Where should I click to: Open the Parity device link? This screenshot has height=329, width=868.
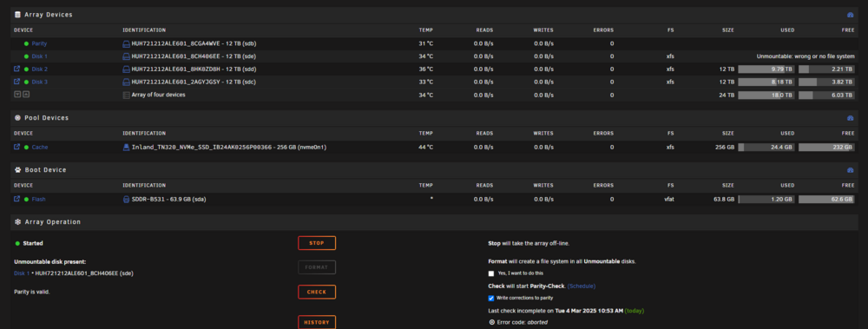pyautogui.click(x=39, y=43)
